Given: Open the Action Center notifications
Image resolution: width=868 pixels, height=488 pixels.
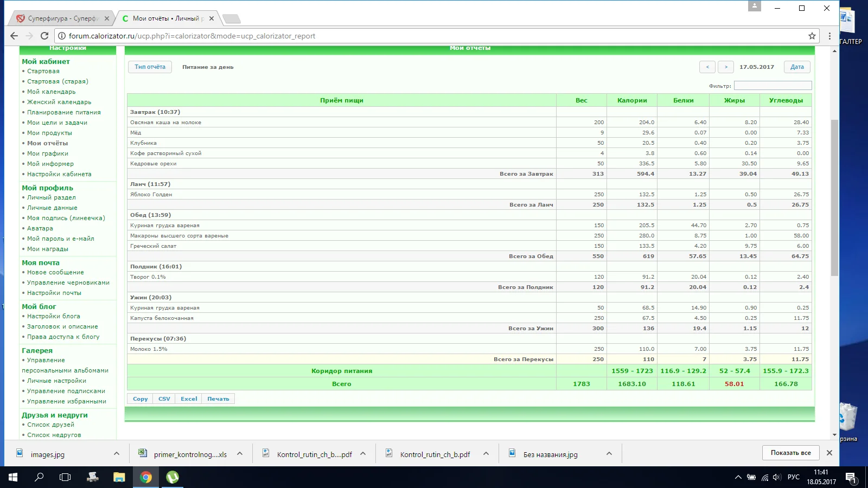Looking at the screenshot, I should click(x=851, y=477).
